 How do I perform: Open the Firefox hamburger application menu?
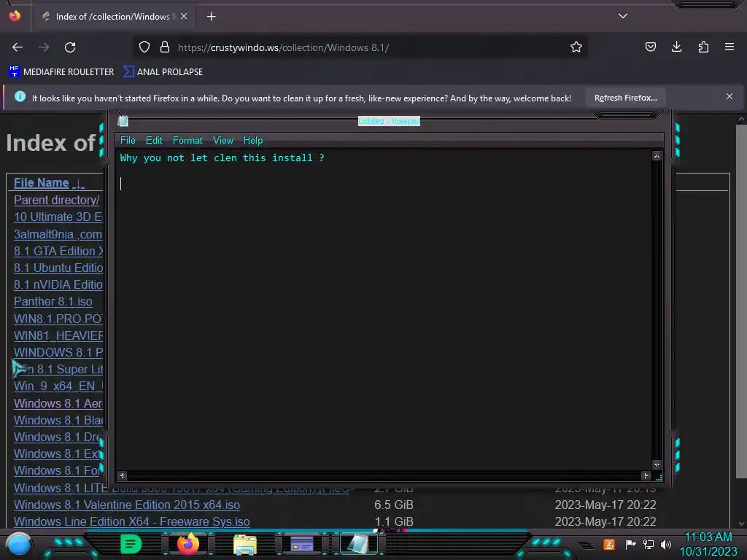coord(729,47)
